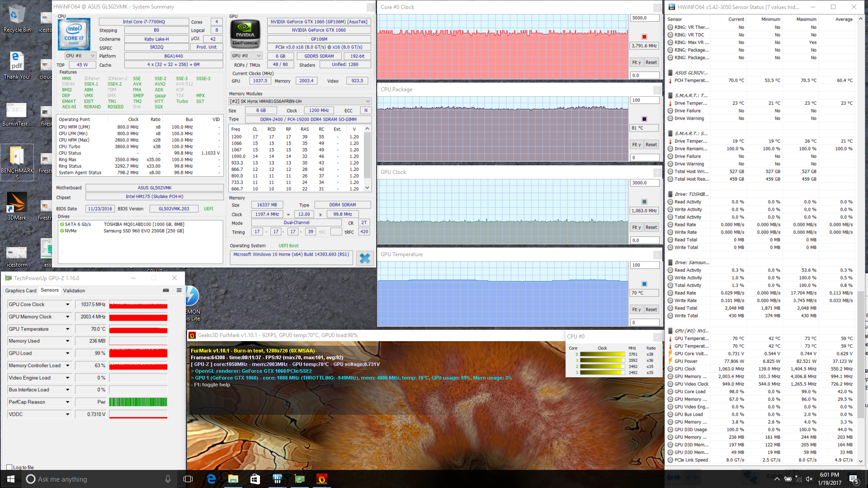Open the Windows Store taskbar icon
The height and width of the screenshot is (488, 868).
255,479
